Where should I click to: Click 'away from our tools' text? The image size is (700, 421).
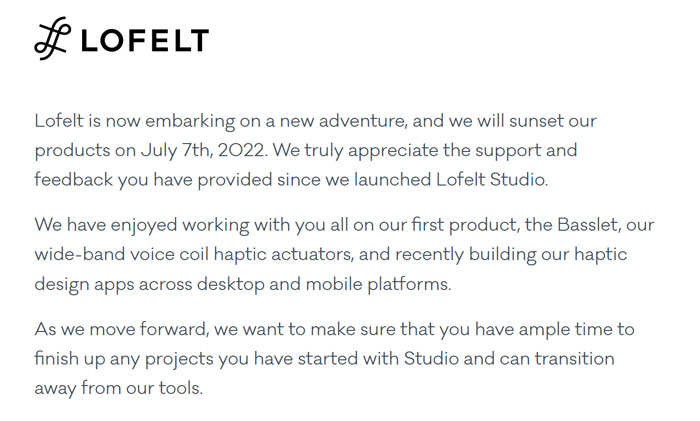(118, 387)
